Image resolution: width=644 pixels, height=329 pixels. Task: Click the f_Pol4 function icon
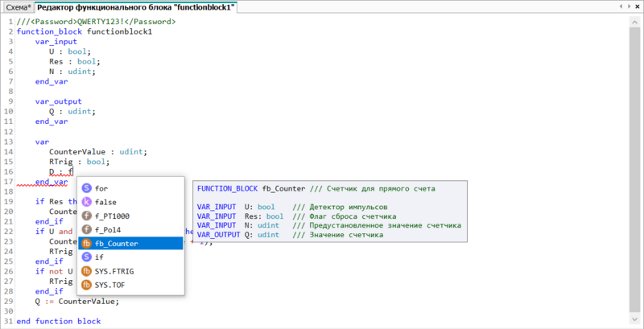pyautogui.click(x=86, y=230)
